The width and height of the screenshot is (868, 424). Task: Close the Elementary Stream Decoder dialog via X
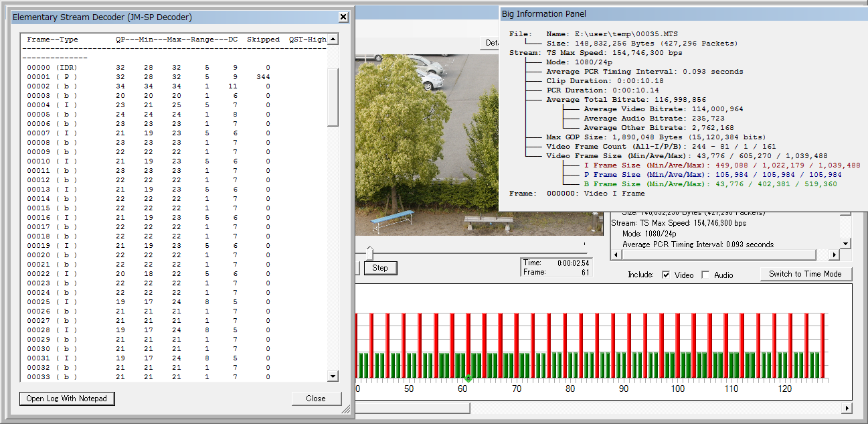pos(343,17)
